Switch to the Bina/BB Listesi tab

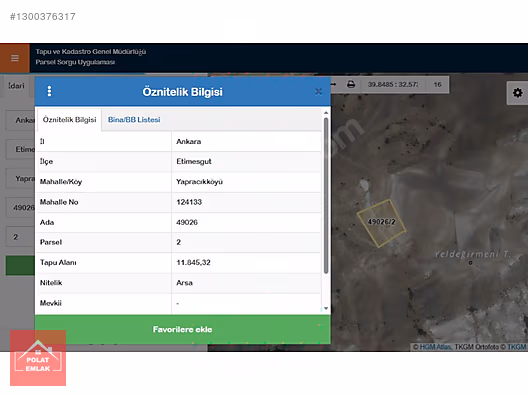(134, 120)
